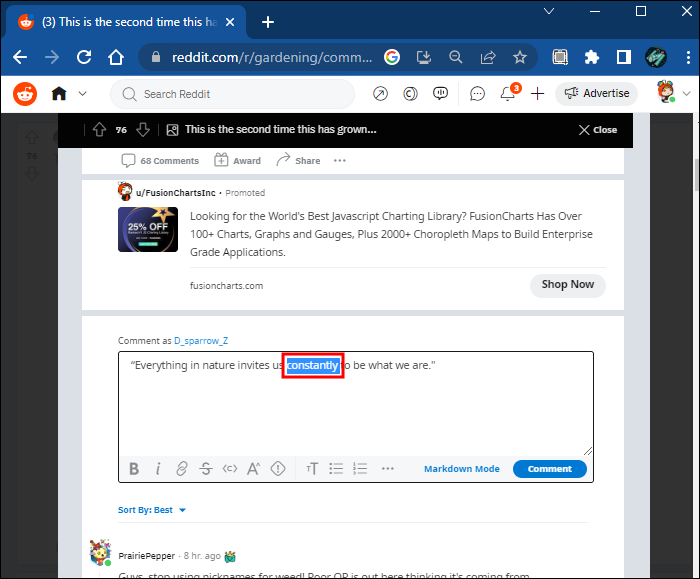Image resolution: width=700 pixels, height=579 pixels.
Task: Toggle Bulleted list in editor
Action: click(x=336, y=469)
